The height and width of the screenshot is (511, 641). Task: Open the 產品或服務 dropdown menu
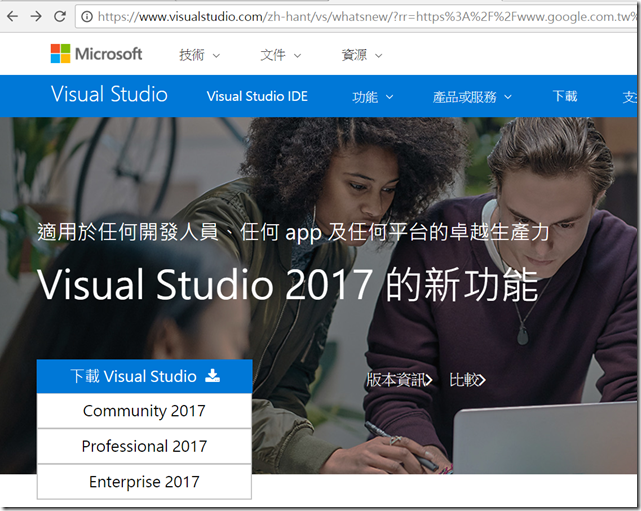click(472, 97)
